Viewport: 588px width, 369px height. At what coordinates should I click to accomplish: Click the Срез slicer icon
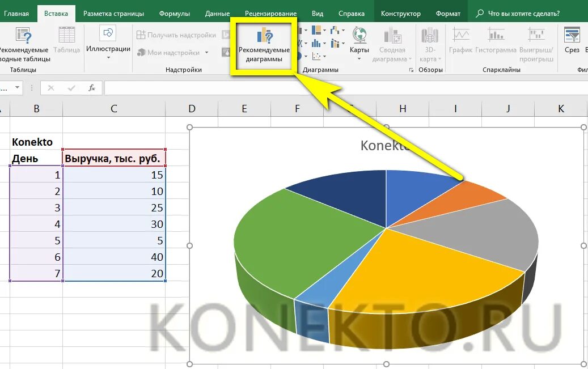tap(572, 35)
